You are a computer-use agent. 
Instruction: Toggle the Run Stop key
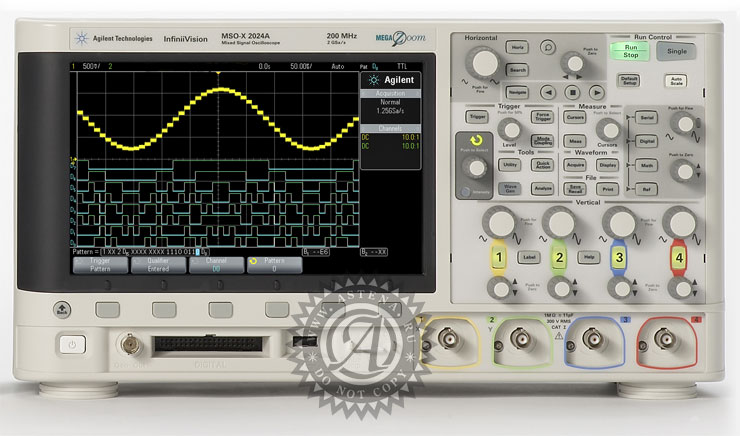630,51
